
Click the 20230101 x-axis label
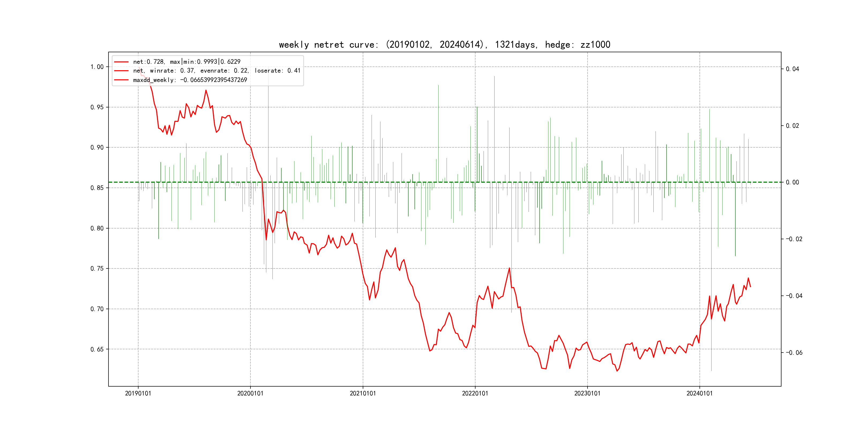point(587,394)
